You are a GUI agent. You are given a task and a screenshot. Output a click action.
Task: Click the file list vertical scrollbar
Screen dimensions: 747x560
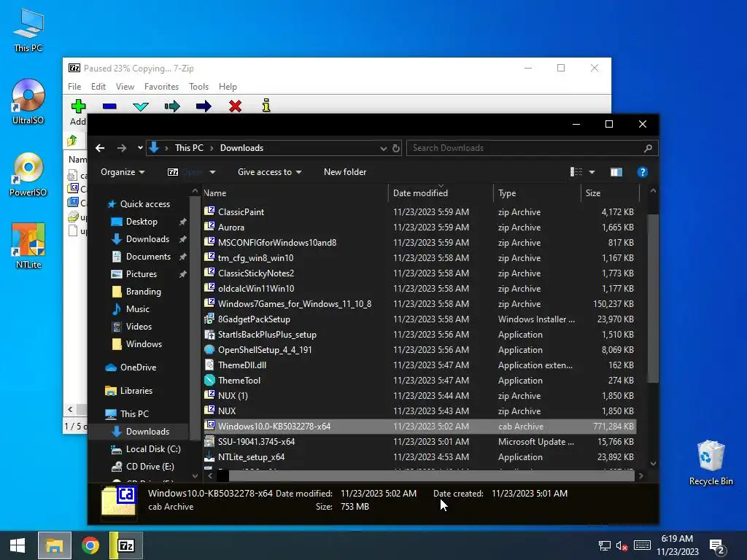click(x=653, y=297)
